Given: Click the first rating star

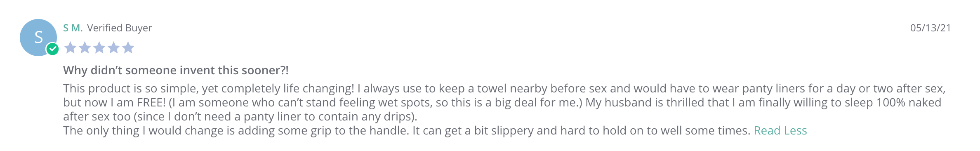Looking at the screenshot, I should click(x=71, y=48).
